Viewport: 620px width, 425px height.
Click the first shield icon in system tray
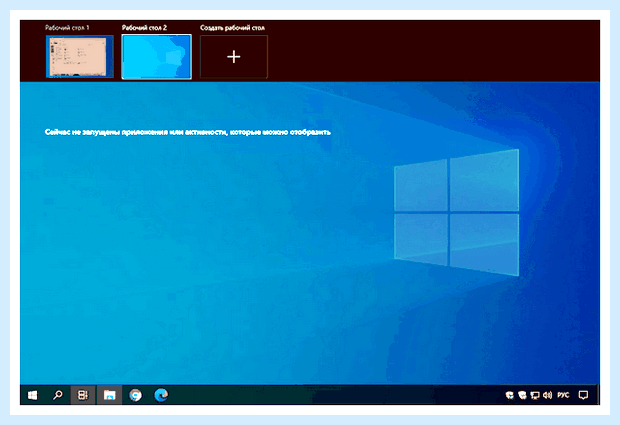[510, 395]
